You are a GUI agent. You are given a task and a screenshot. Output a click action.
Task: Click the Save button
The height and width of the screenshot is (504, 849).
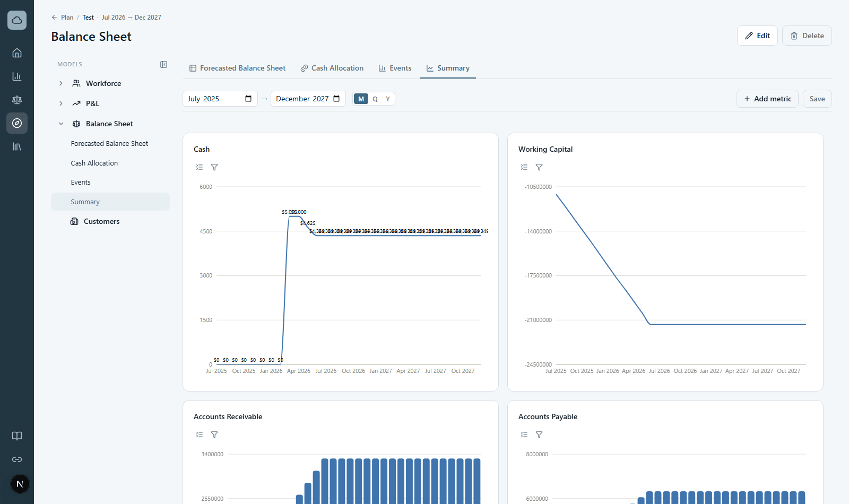[x=817, y=99]
